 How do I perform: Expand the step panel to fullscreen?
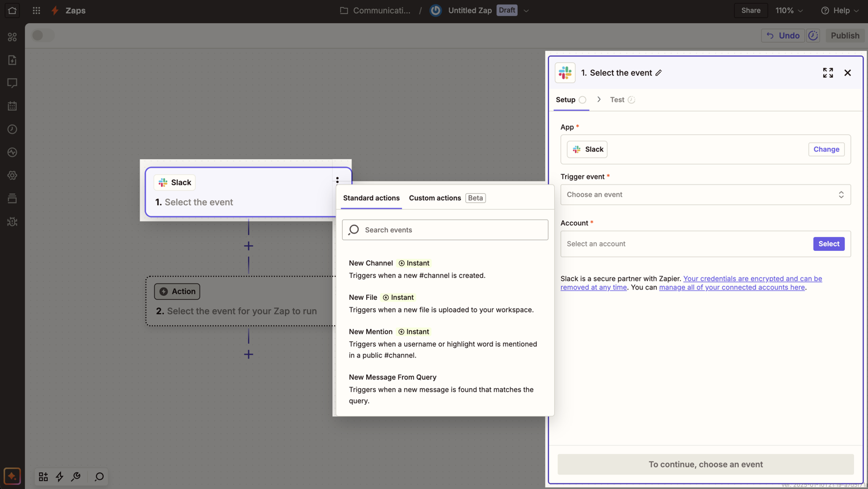coord(828,73)
